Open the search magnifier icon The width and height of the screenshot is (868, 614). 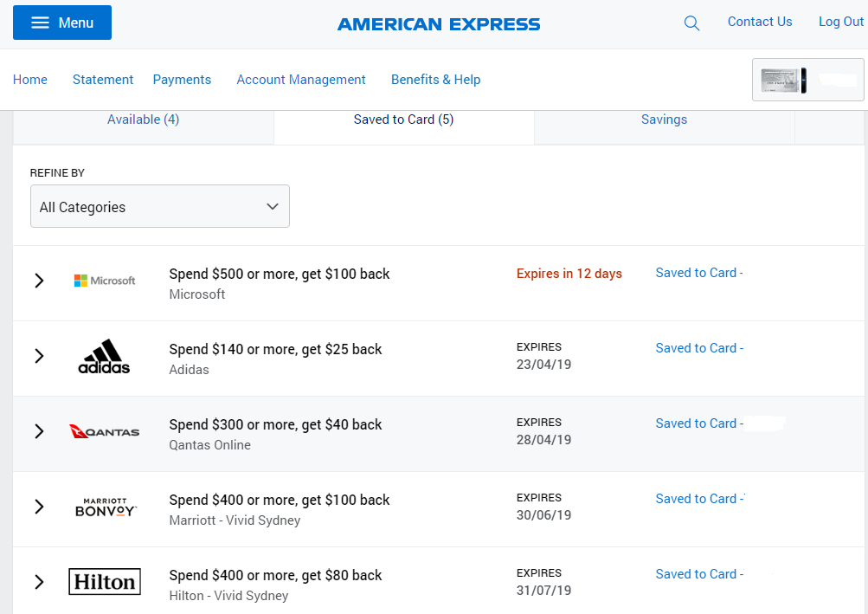coord(691,23)
